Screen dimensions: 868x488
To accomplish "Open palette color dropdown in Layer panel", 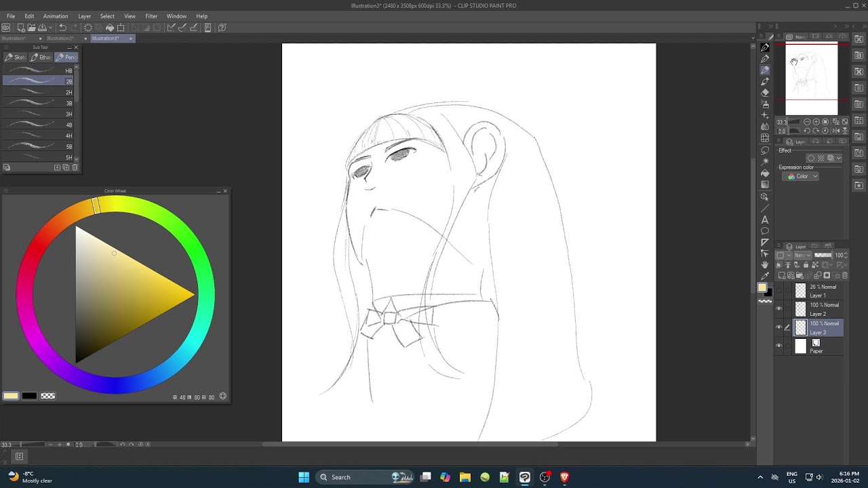I will 783,256.
